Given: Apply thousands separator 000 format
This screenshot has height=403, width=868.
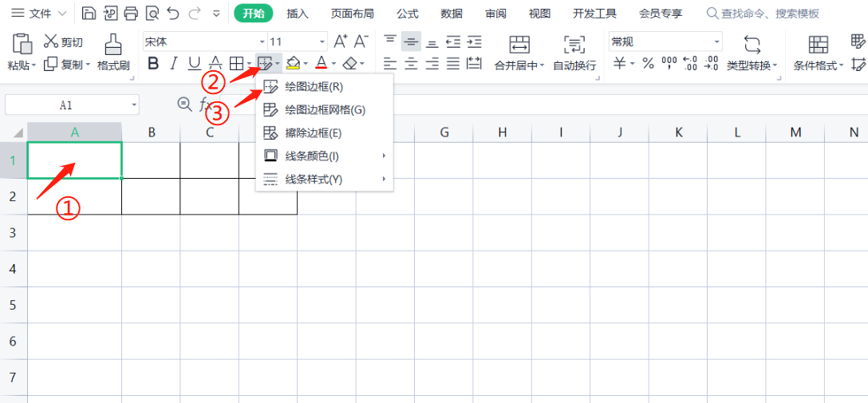Looking at the screenshot, I should point(669,64).
